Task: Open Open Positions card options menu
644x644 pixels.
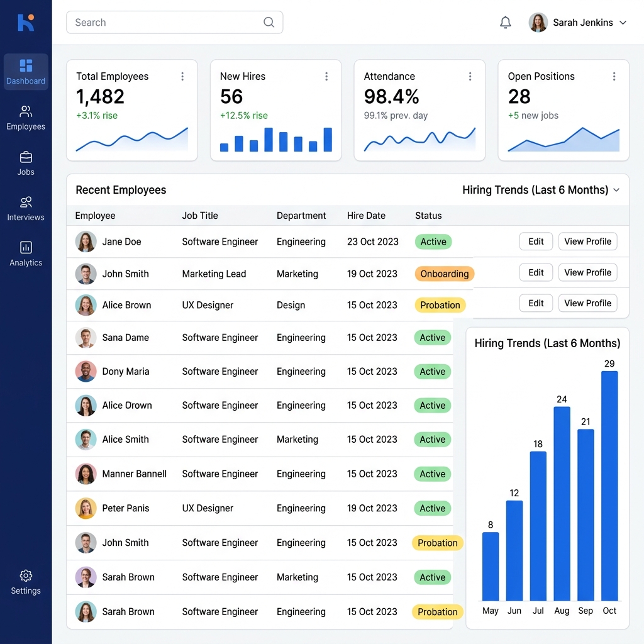Action: [x=614, y=76]
